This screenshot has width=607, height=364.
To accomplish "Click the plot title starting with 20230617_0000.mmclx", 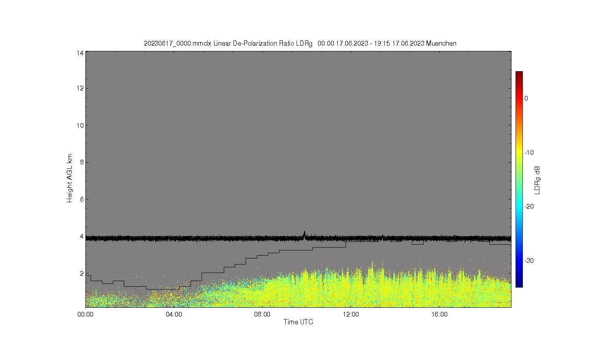I will (300, 43).
